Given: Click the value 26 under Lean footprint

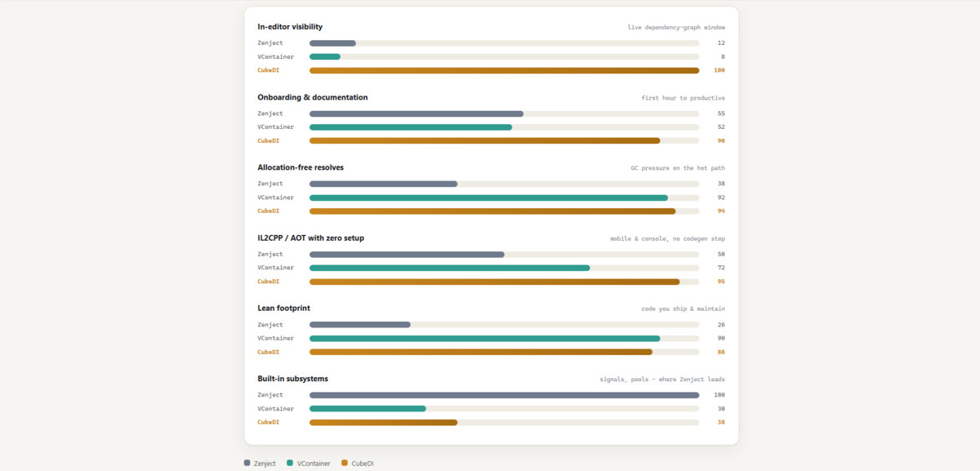Looking at the screenshot, I should [x=721, y=325].
